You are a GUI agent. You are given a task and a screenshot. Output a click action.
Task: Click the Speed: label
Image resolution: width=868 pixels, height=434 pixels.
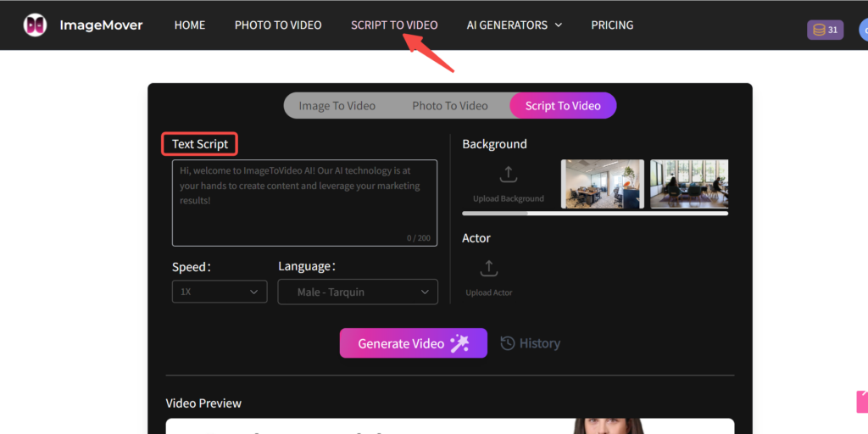tap(192, 267)
